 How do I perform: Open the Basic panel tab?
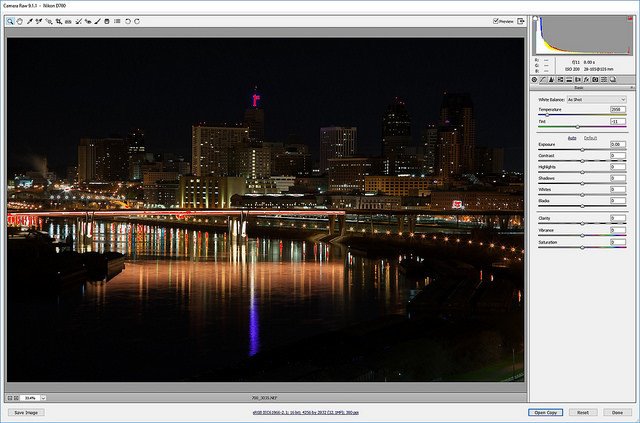pyautogui.click(x=534, y=79)
